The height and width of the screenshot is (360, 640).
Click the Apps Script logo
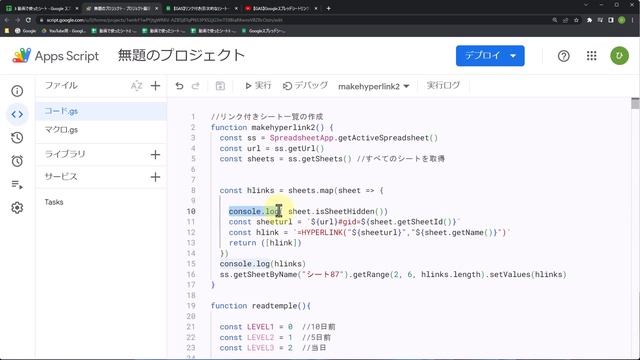click(56, 56)
